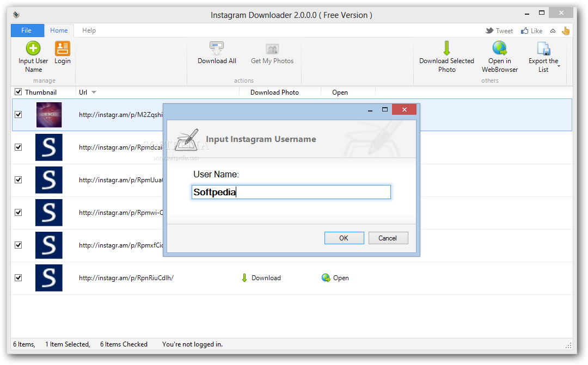Click the OK button in dialog
588x365 pixels.
point(344,238)
